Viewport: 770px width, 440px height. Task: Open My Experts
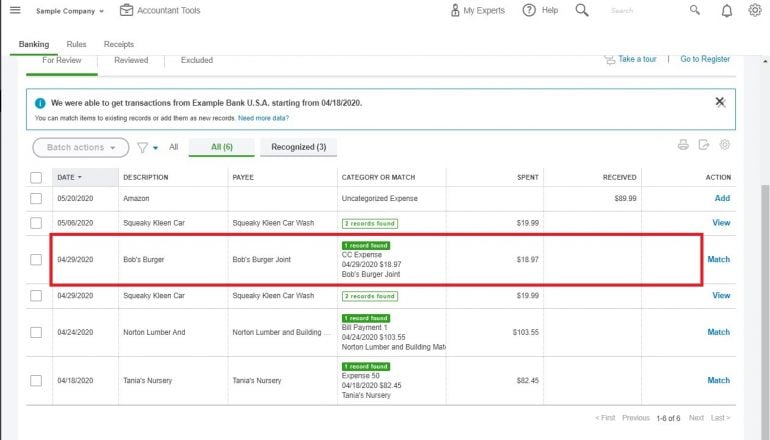pyautogui.click(x=476, y=11)
